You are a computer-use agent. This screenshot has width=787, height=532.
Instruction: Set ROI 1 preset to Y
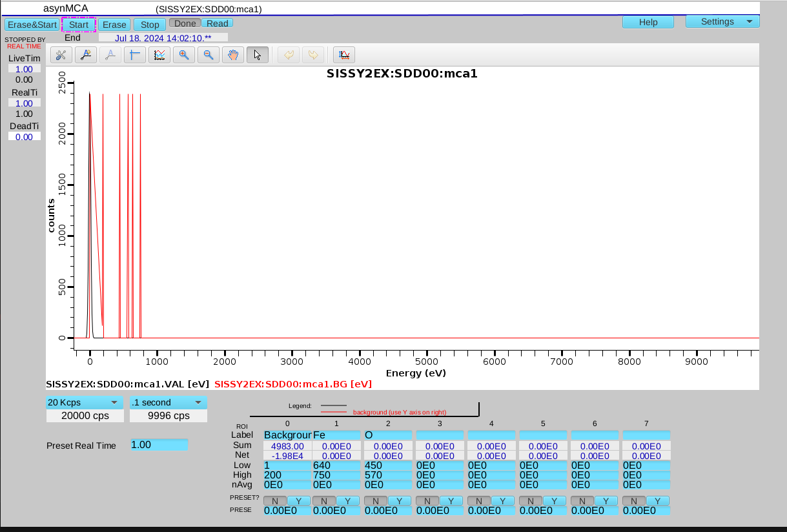(x=347, y=501)
